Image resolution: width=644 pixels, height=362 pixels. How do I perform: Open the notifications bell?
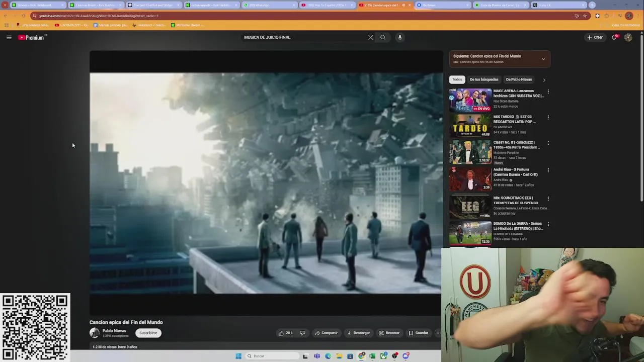coord(614,37)
